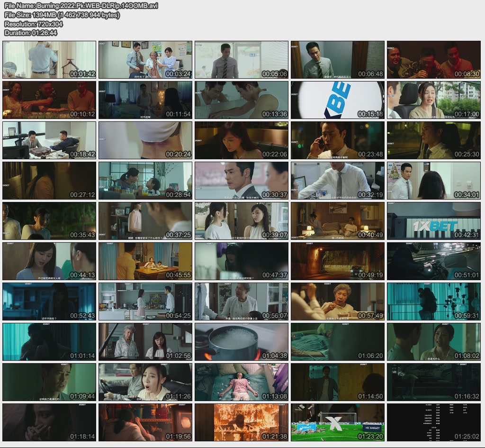
Task: Click the Duration 01:26:44 text
Action: click(x=31, y=33)
